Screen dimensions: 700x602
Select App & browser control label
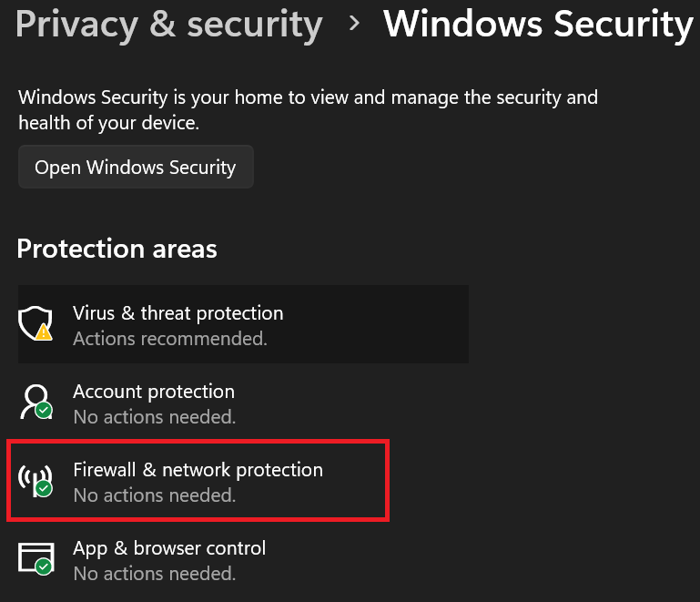point(169,548)
